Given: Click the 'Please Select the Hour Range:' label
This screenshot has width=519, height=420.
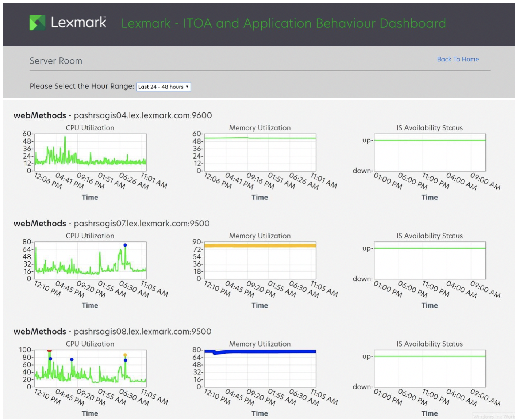Looking at the screenshot, I should click(x=82, y=86).
